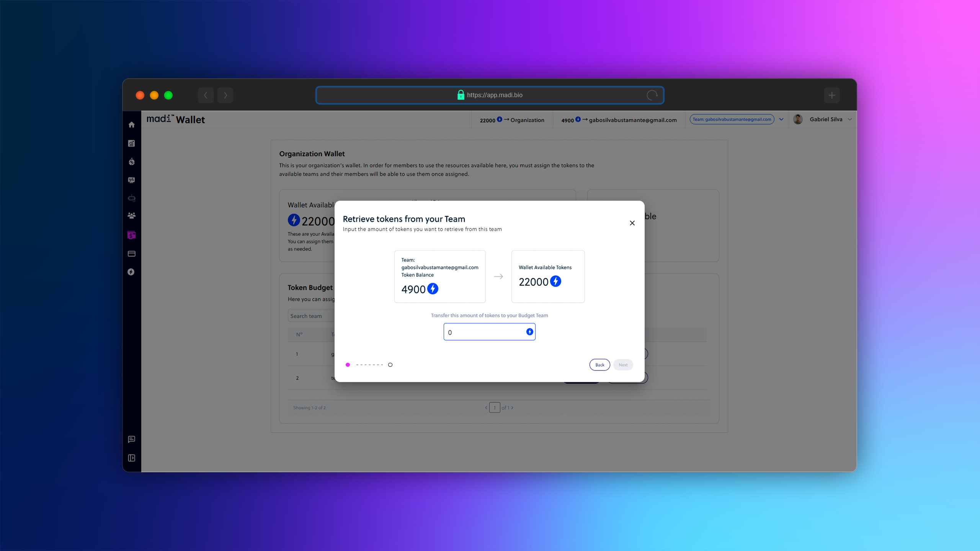
Task: Open a new tab with plus button
Action: [x=831, y=95]
